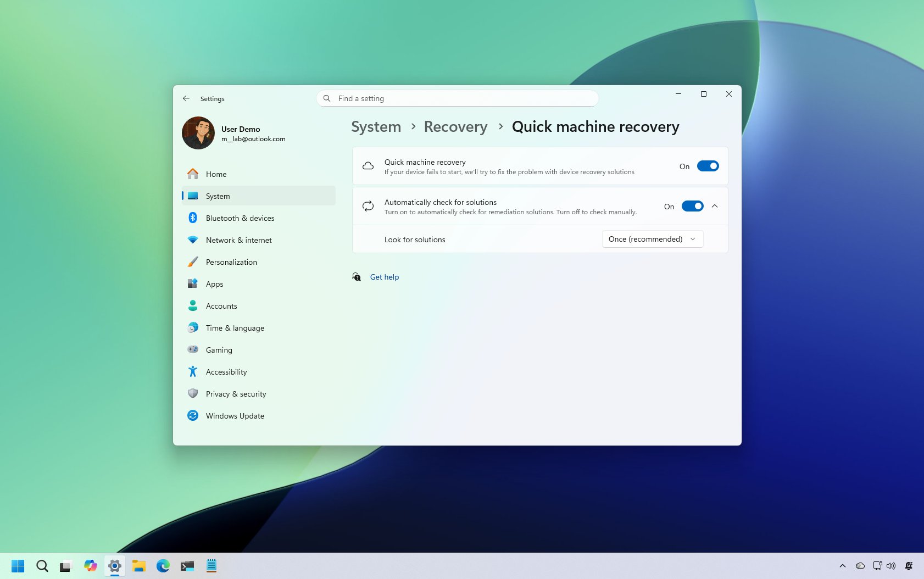The image size is (924, 579).
Task: Click the back arrow in Settings
Action: point(186,98)
